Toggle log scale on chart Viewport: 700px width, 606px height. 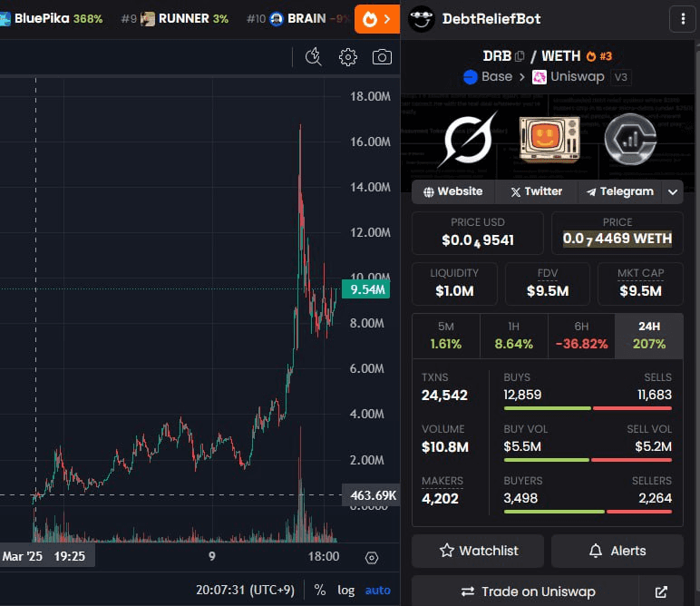click(x=346, y=590)
